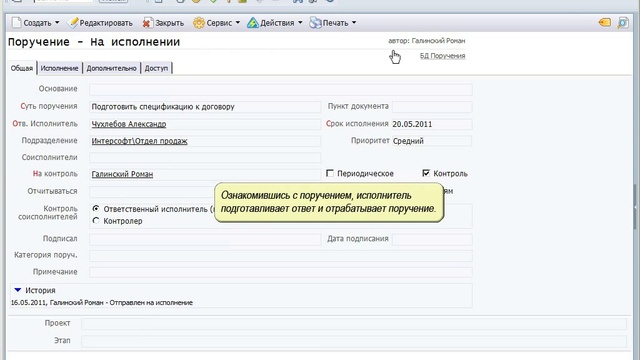This screenshot has height=360, width=640.
Task: Open the Интерсофт\Отдел продаж department link
Action: point(139,141)
